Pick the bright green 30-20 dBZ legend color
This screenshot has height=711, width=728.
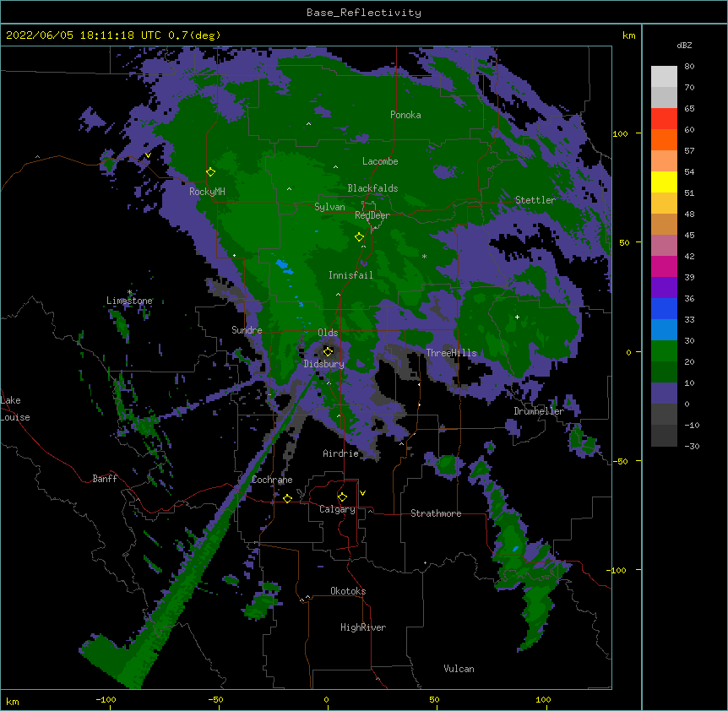point(664,351)
